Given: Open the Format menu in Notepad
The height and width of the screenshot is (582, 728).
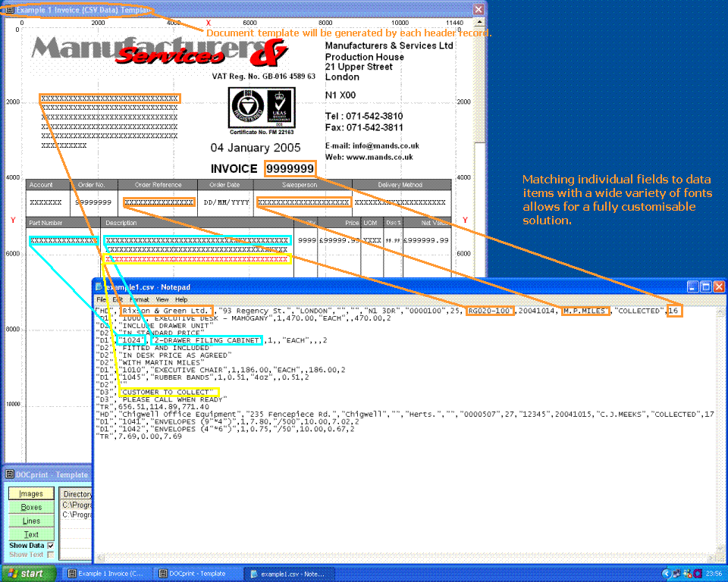Looking at the screenshot, I should pos(140,299).
